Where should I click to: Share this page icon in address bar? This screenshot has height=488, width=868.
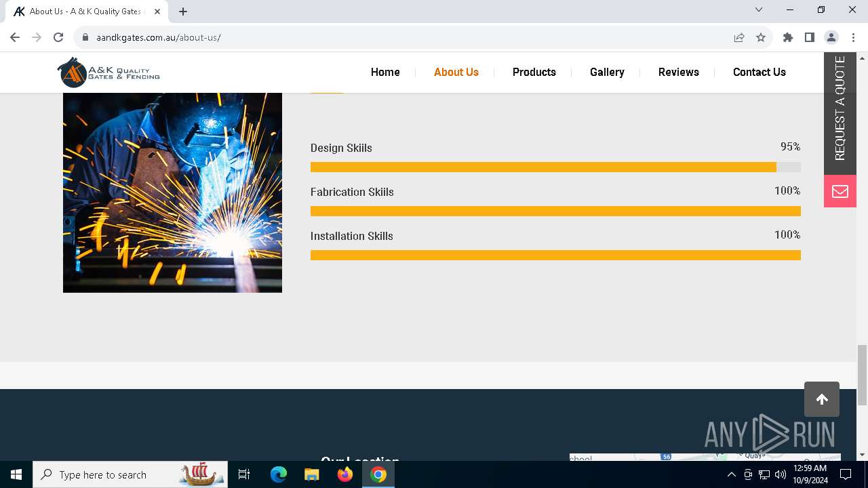click(739, 37)
